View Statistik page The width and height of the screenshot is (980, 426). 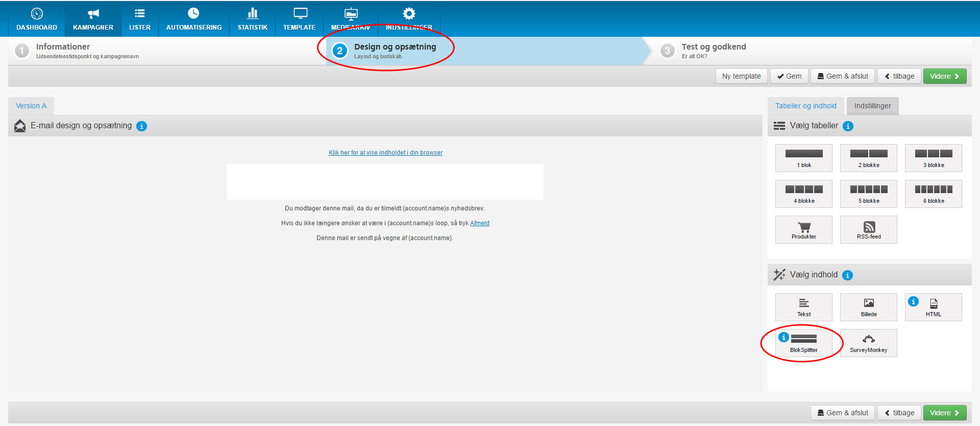coord(253,19)
